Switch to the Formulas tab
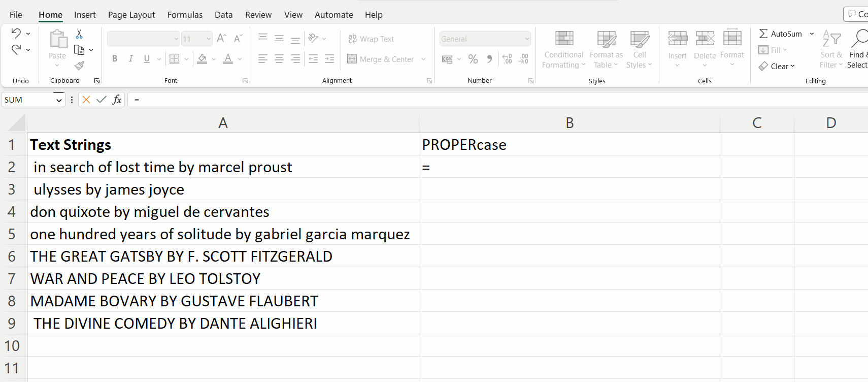 185,15
